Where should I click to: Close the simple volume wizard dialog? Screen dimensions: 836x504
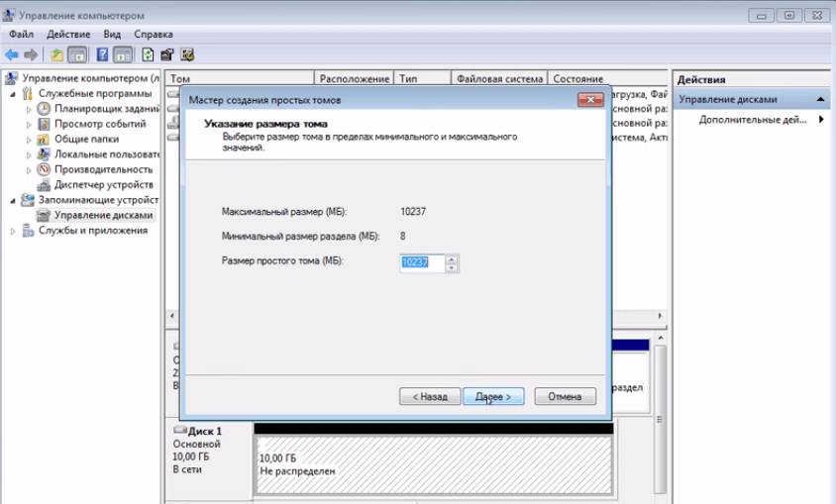590,100
